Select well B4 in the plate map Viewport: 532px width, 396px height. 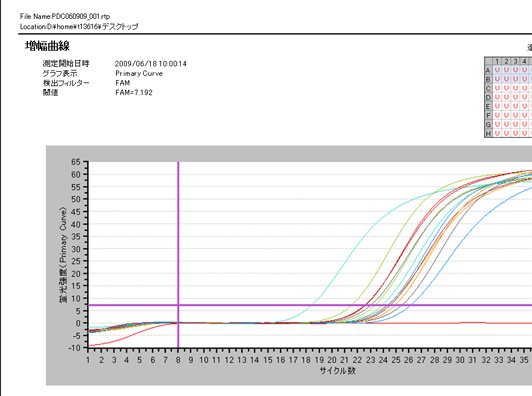coord(525,79)
